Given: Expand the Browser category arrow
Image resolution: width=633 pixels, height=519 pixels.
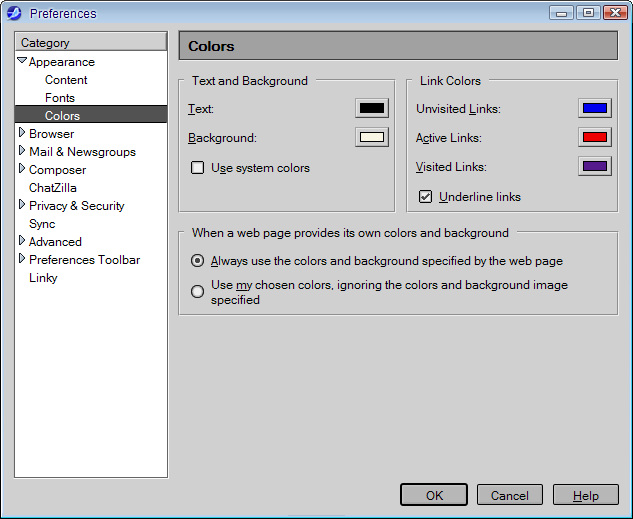Looking at the screenshot, I should coord(22,133).
